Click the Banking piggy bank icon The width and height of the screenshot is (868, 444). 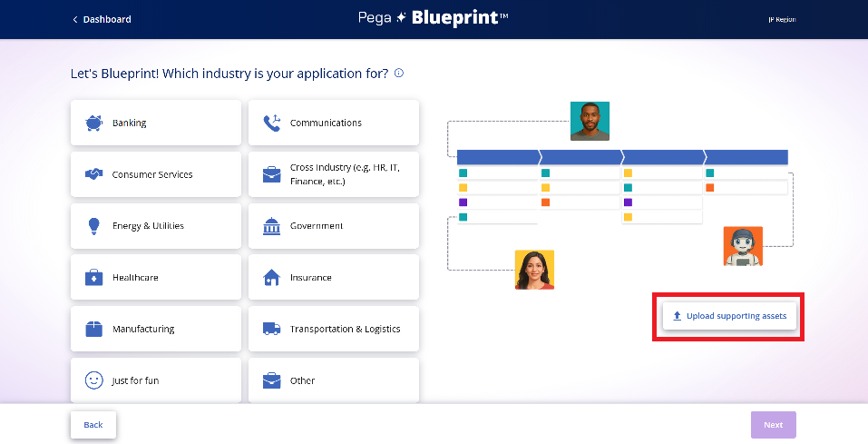pos(93,123)
